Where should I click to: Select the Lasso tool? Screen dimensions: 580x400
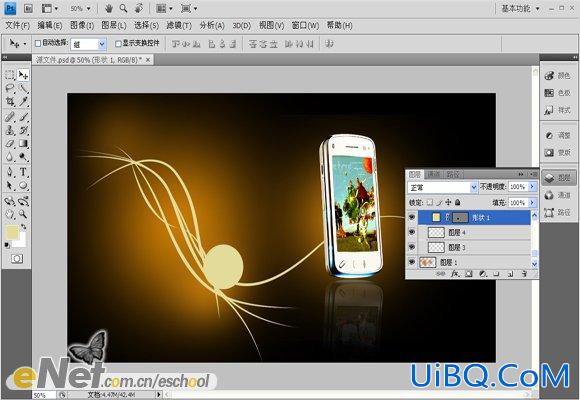tap(10, 88)
